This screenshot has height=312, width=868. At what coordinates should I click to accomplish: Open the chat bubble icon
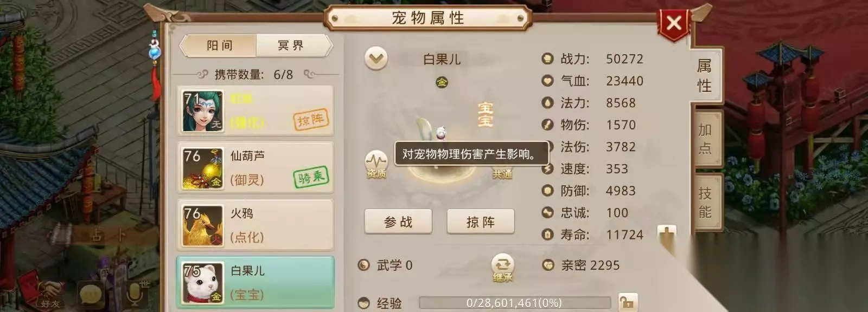click(91, 295)
